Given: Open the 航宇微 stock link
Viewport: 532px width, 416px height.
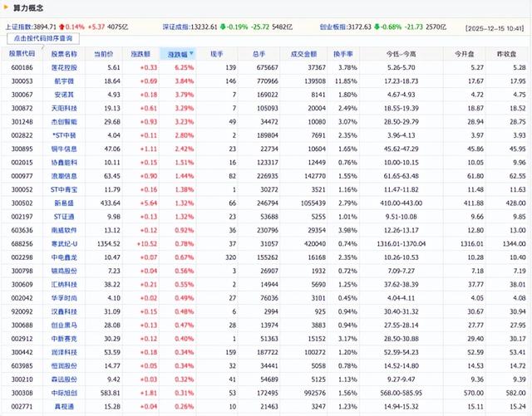Looking at the screenshot, I should 64,81.
